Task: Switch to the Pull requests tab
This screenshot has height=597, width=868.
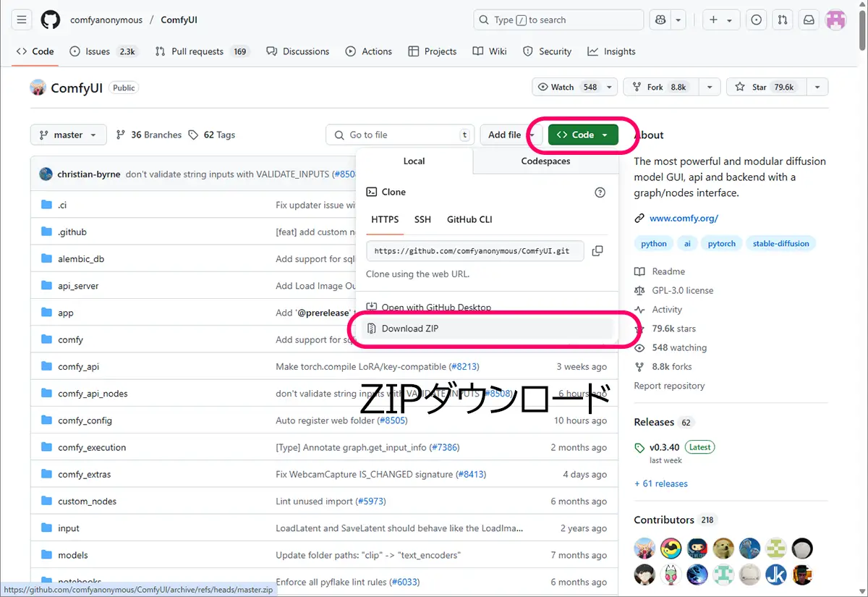Action: [x=203, y=51]
